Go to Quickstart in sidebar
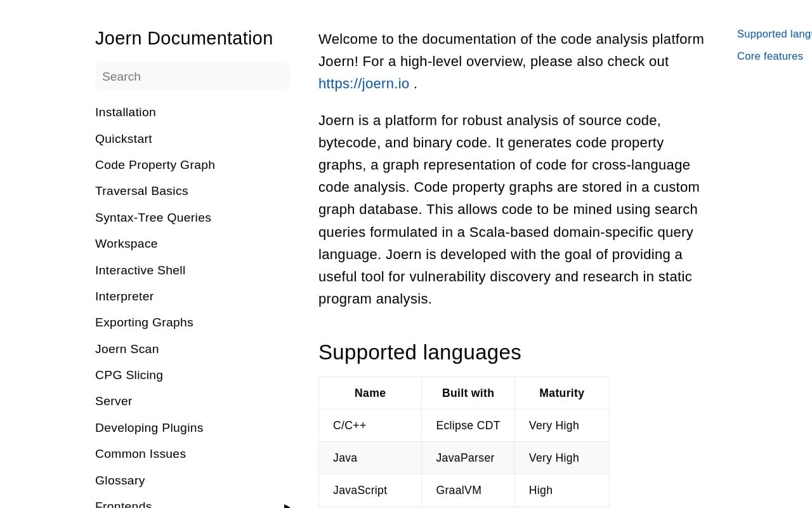Screen dimensions: 812x508 click(x=124, y=139)
